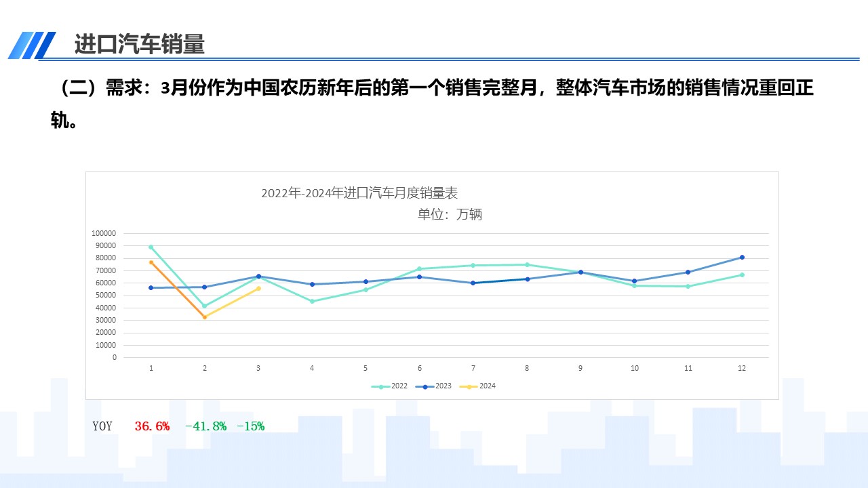Click the 2023 data point at month 9

(580, 272)
